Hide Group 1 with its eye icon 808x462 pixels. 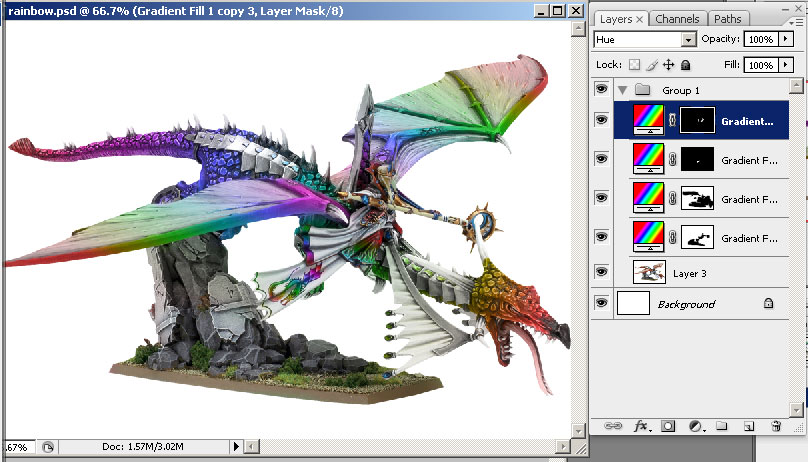point(601,89)
